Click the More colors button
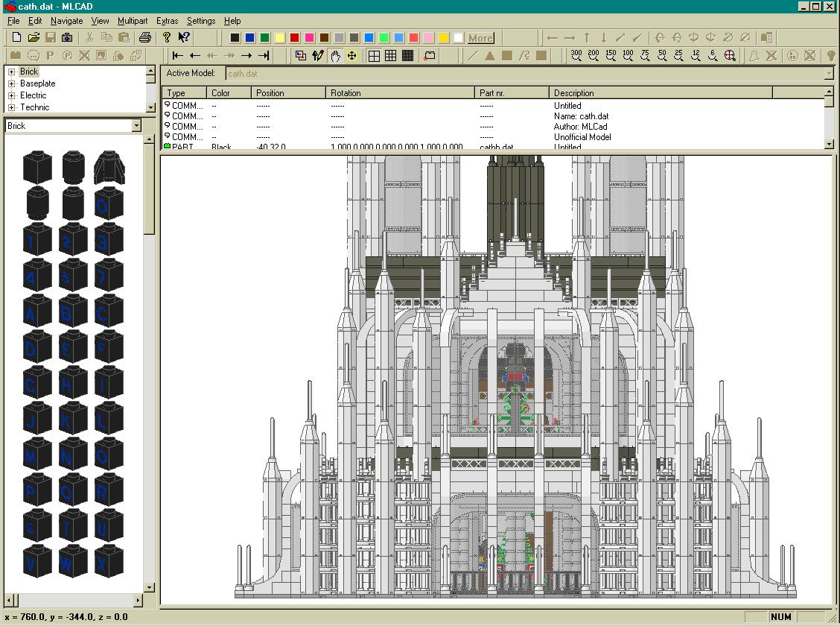Screen dimensions: 840x626 point(480,38)
